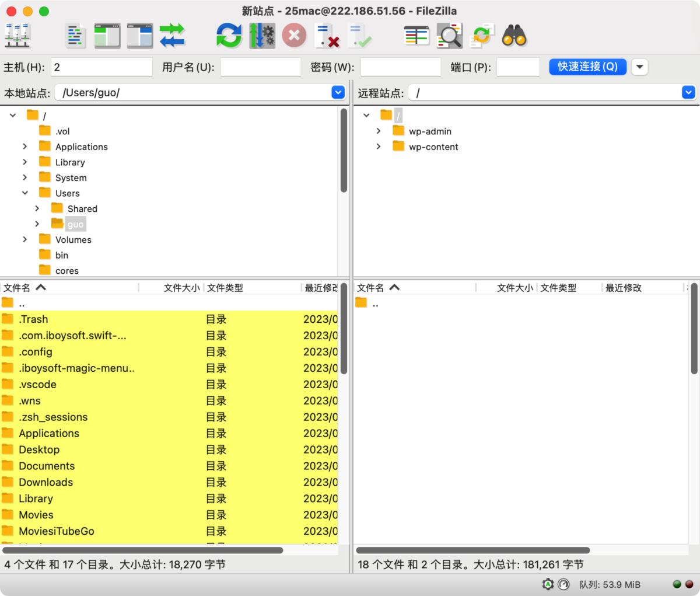Expand the Shared tree folder

[37, 208]
